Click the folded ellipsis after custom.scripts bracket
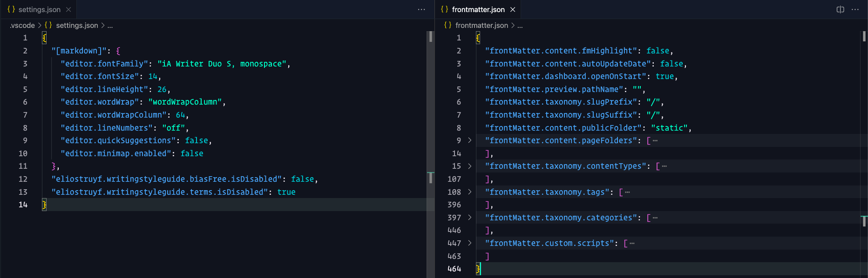The image size is (868, 278). pos(632,243)
